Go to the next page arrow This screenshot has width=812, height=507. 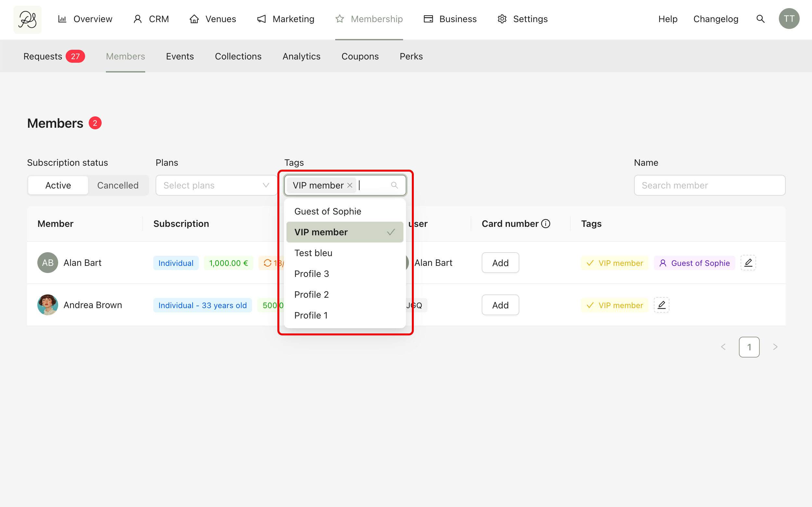(775, 347)
